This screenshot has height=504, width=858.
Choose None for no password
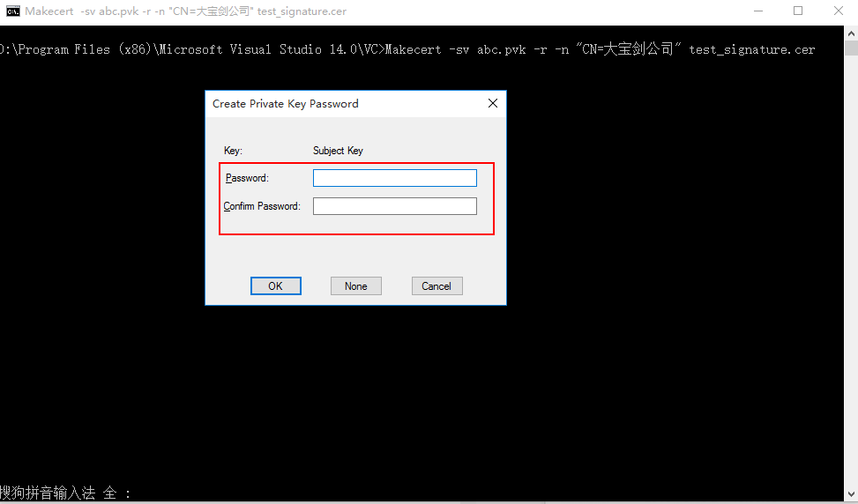(x=355, y=285)
